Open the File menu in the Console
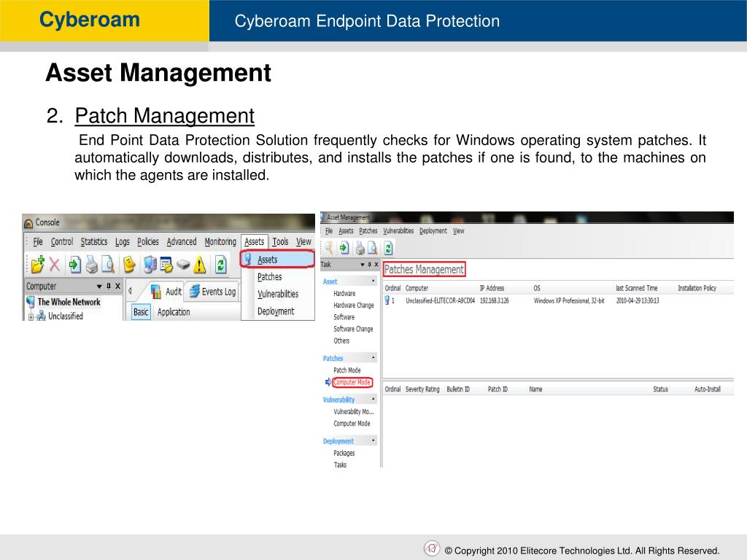This screenshot has width=747, height=560. 38,241
